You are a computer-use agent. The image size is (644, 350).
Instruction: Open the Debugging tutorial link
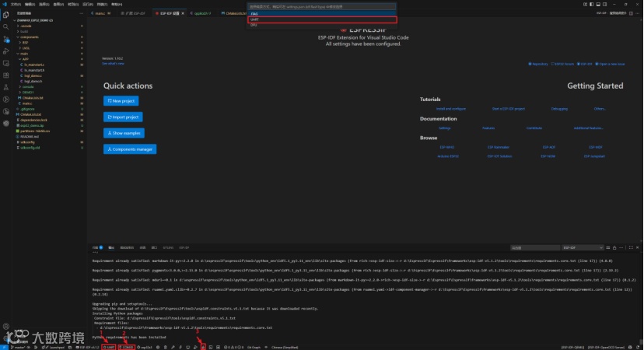559,109
